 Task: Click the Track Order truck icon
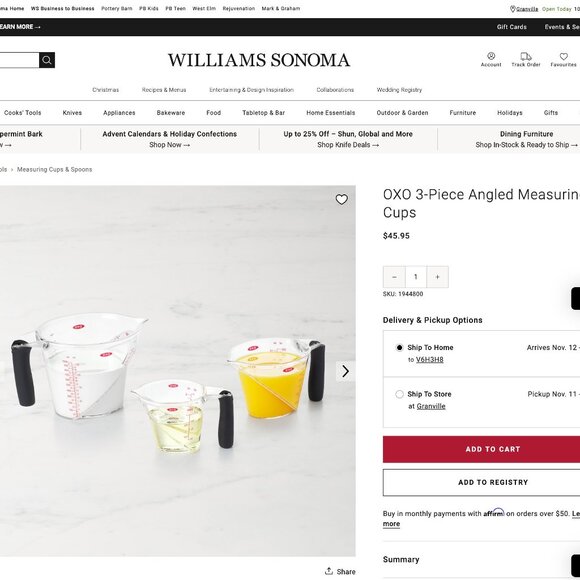tap(526, 56)
